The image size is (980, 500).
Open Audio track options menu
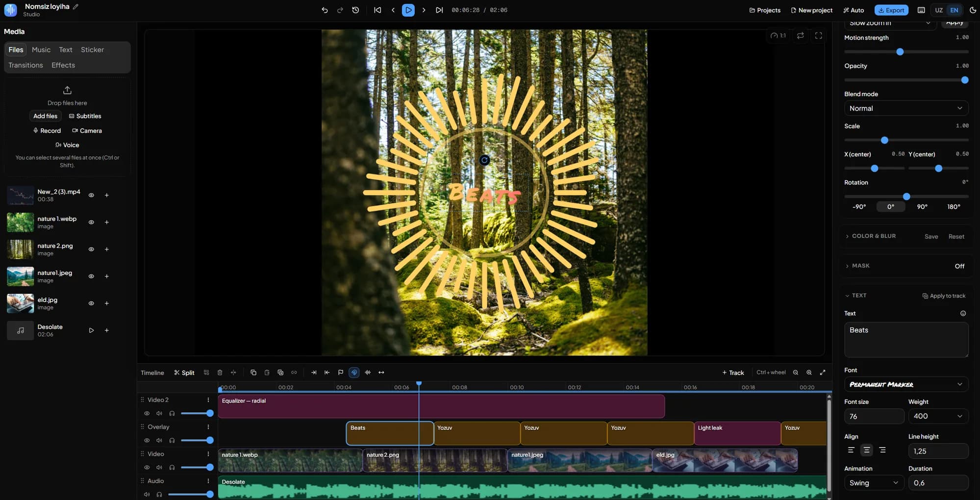(x=208, y=481)
